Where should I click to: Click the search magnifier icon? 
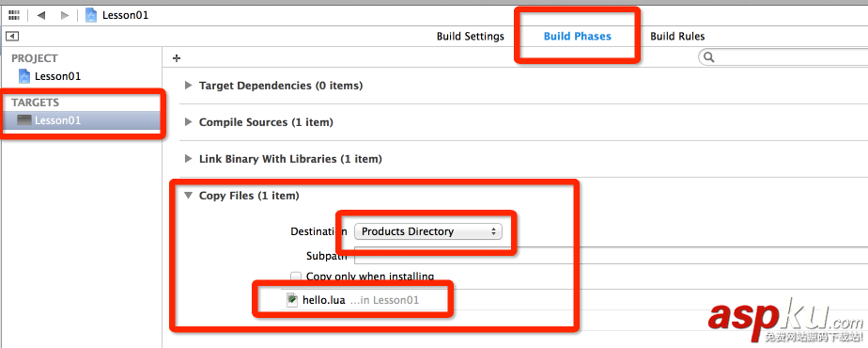(x=708, y=57)
